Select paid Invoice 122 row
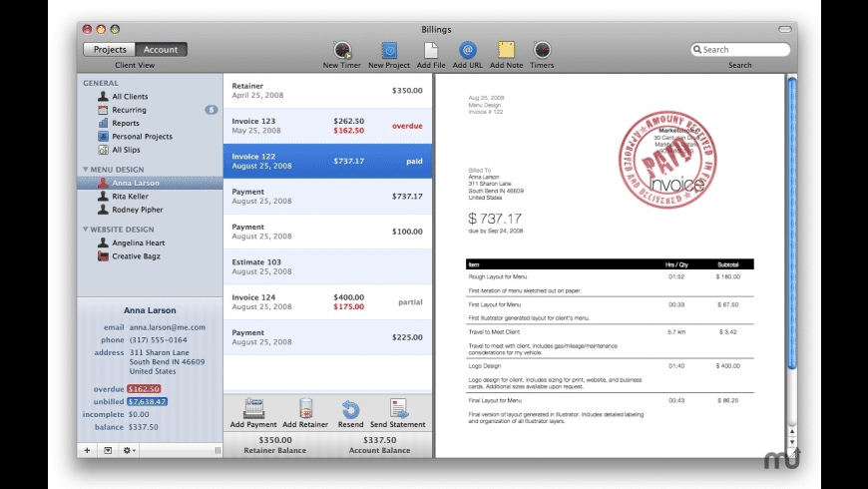 (x=327, y=161)
